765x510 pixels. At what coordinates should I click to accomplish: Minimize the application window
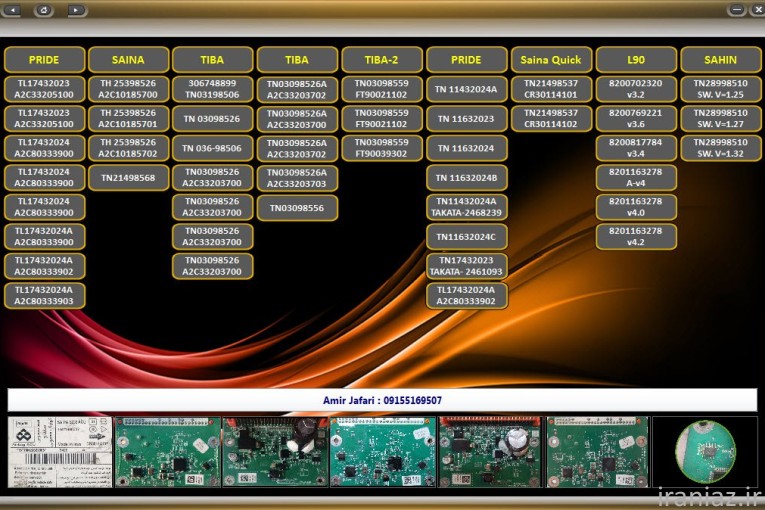click(x=737, y=10)
